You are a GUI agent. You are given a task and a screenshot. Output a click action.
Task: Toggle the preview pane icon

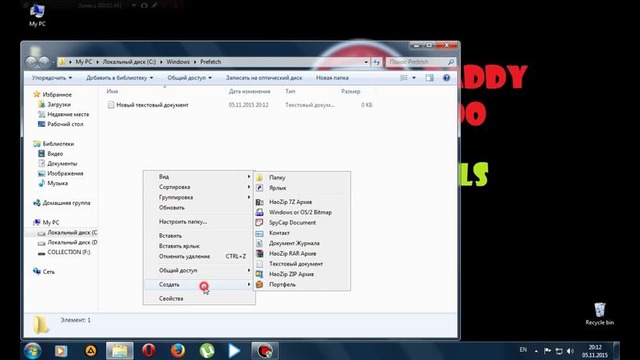(429, 78)
